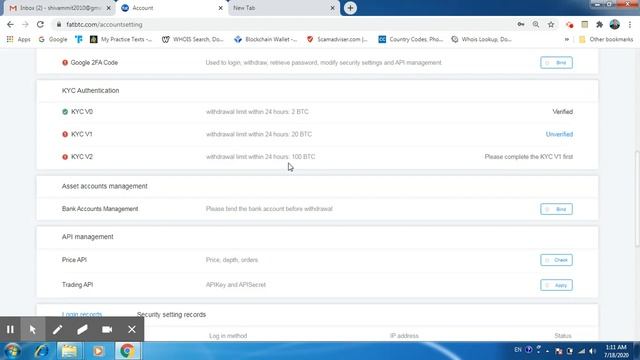Show hidden system tray icons arrow
Viewport: 640px width, 360px height.
[x=547, y=351]
